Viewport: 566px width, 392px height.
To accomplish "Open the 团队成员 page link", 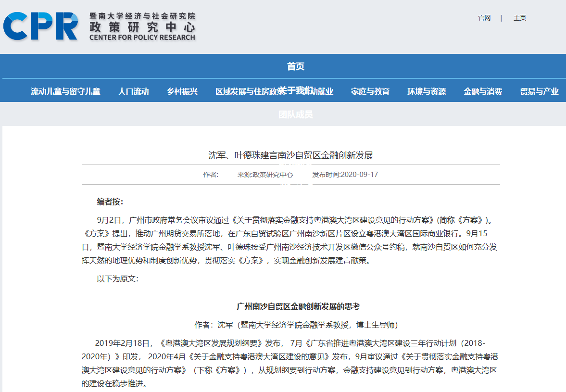I will point(296,114).
